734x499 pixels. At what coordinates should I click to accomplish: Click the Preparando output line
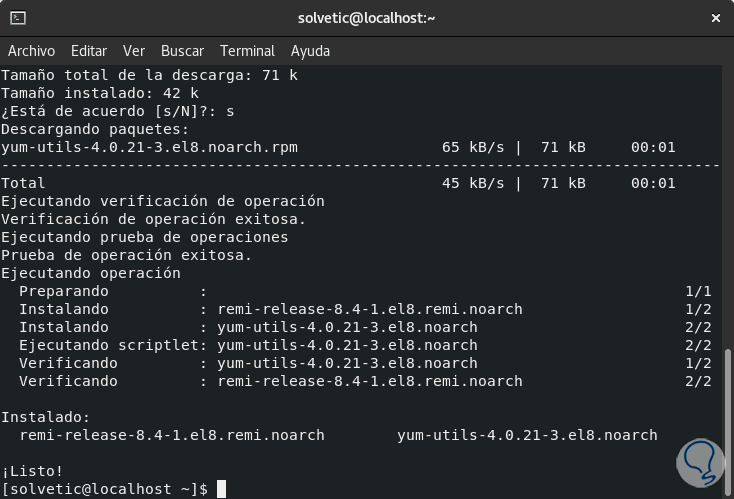(64, 291)
